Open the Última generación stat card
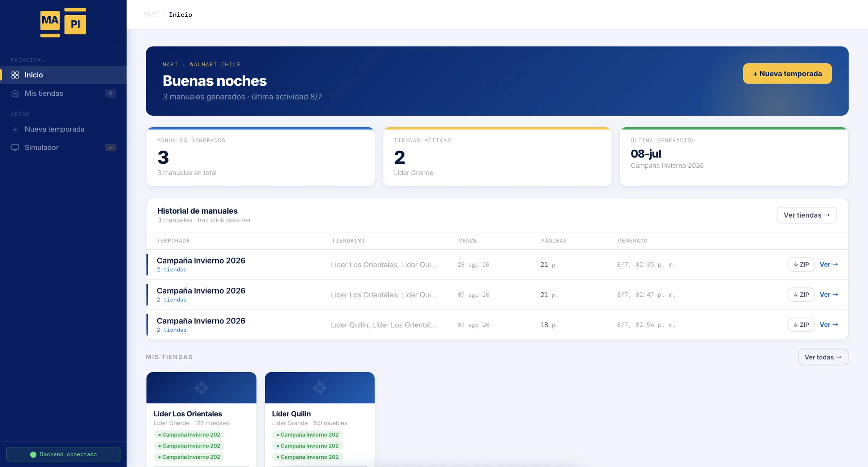This screenshot has height=467, width=868. (734, 157)
